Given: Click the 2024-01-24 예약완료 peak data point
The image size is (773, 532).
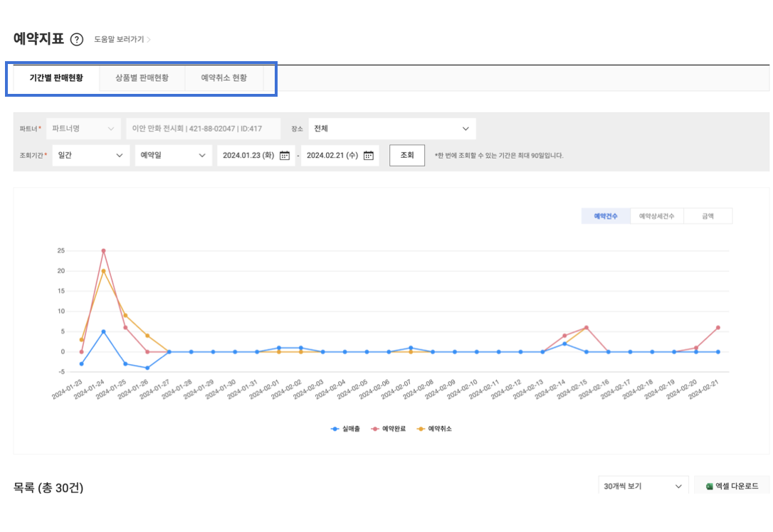Looking at the screenshot, I should point(103,250).
